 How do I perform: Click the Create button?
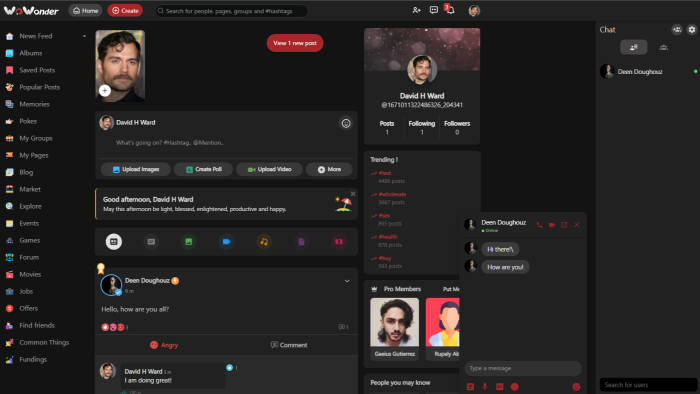coord(125,10)
